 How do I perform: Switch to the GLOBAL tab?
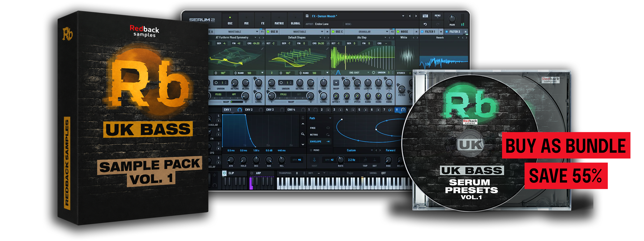(x=295, y=20)
